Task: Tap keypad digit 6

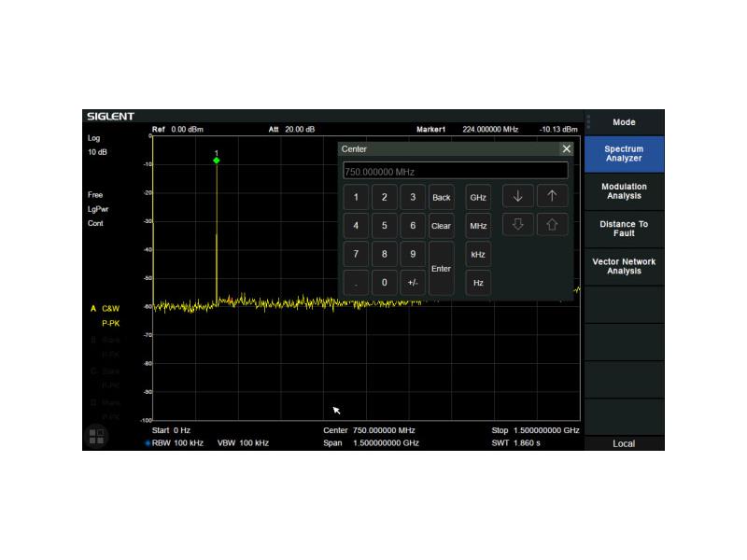Action: [x=413, y=226]
